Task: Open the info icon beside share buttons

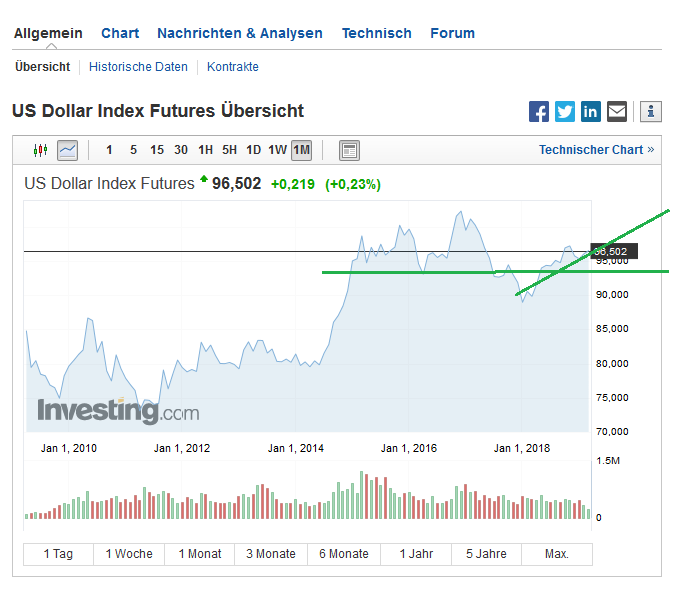Action: [651, 112]
